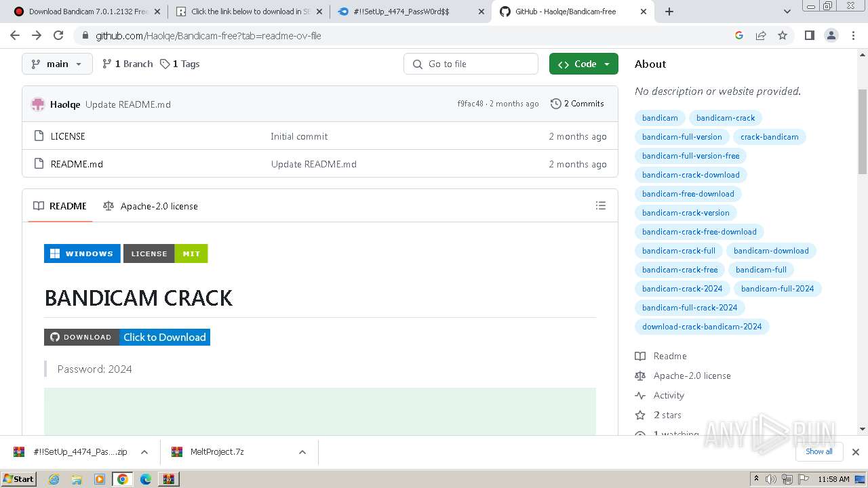Open the README outline list icon
The width and height of the screenshot is (868, 488).
point(601,205)
